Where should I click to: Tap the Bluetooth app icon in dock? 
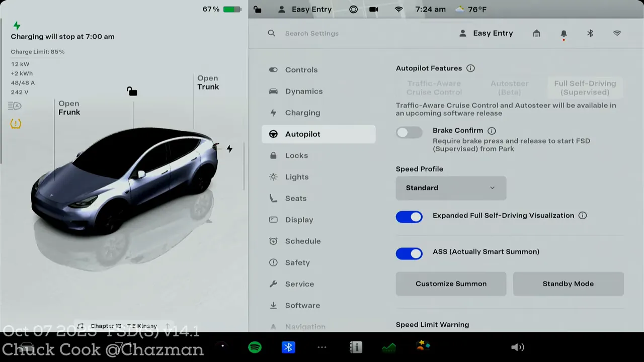[x=288, y=347]
